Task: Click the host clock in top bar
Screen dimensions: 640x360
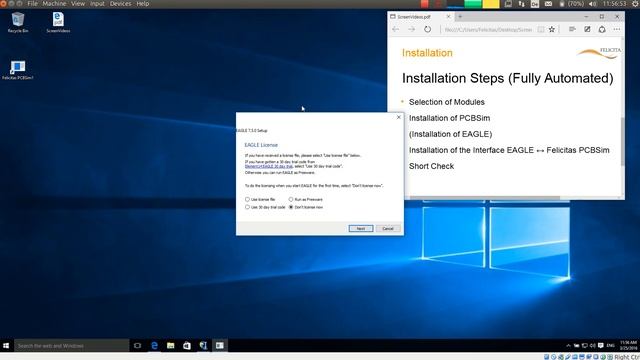Action: pos(614,4)
